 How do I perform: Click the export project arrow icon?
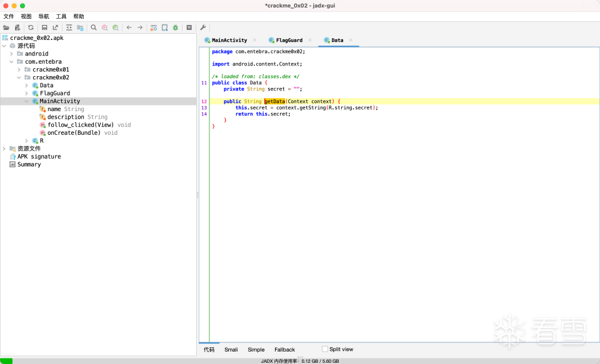pos(55,27)
